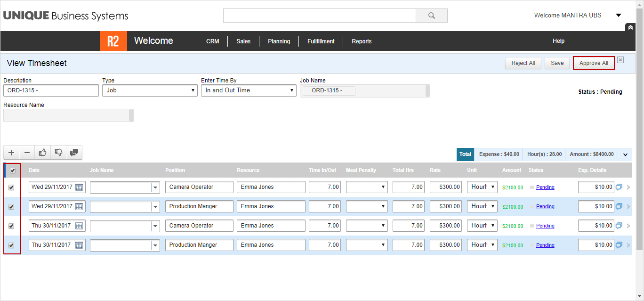Click the search magnifier icon
Screen dimensions: 644x301
pyautogui.click(x=431, y=15)
